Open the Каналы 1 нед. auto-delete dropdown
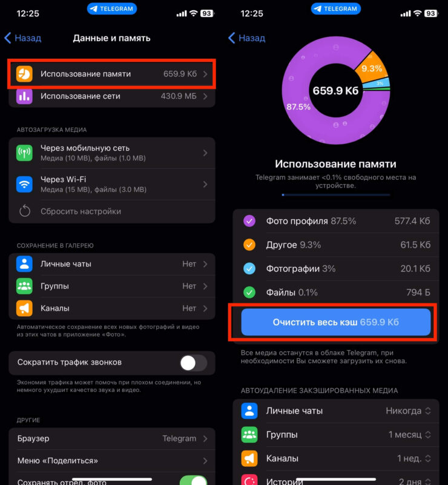This screenshot has height=485, width=448. [414, 458]
